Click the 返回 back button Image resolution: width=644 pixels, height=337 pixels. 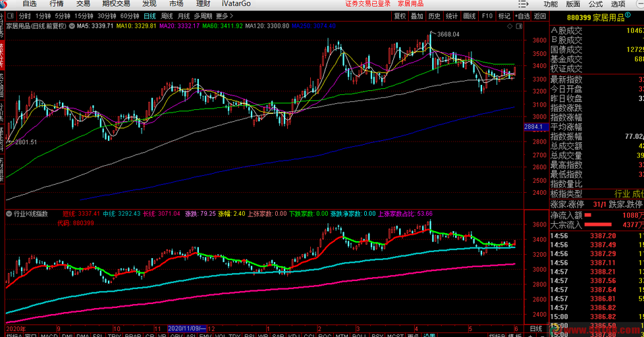(x=539, y=16)
